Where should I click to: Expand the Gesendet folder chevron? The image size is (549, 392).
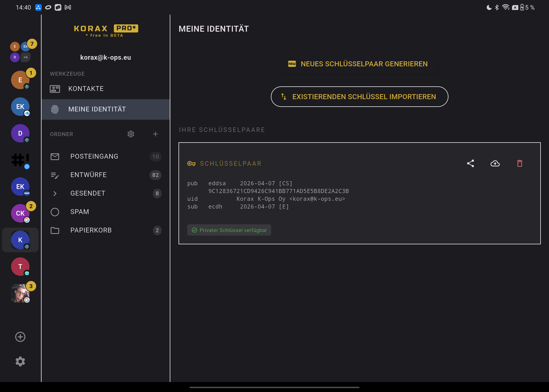pos(55,193)
